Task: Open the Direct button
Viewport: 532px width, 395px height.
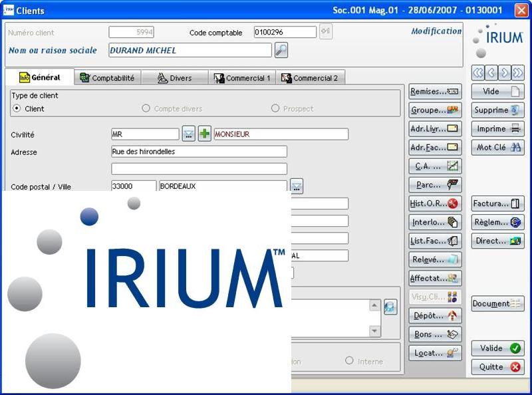Action: click(497, 241)
